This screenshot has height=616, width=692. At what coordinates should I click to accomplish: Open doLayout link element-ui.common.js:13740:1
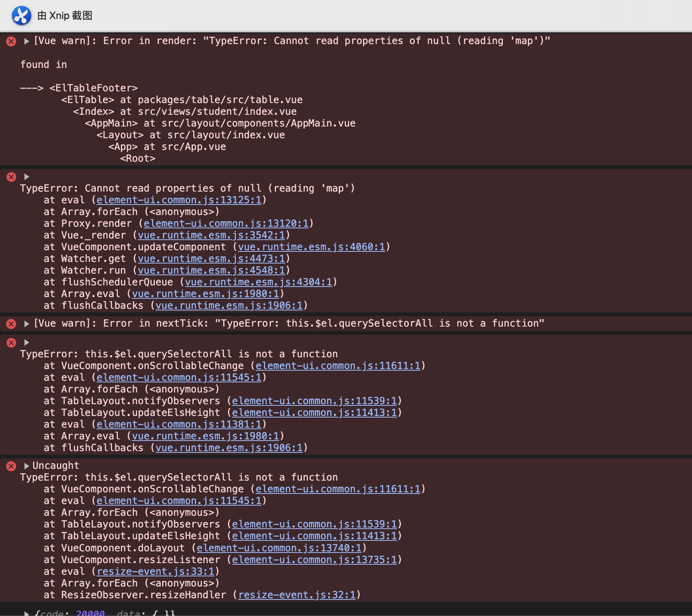(279, 548)
